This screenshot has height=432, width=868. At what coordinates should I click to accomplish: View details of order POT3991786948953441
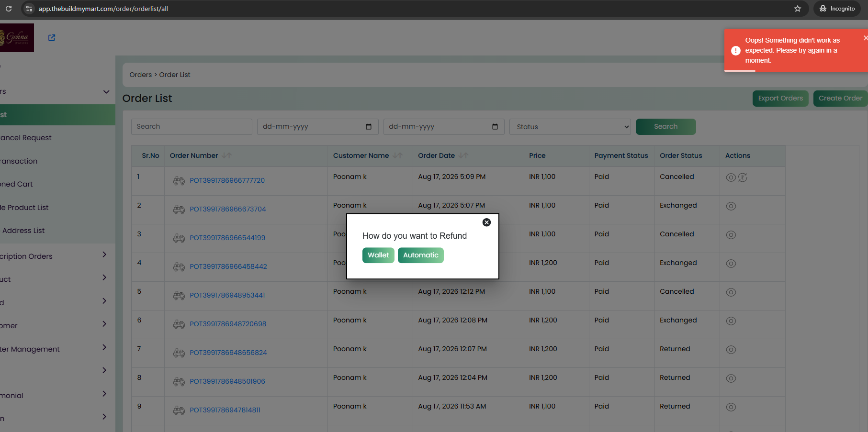731,292
